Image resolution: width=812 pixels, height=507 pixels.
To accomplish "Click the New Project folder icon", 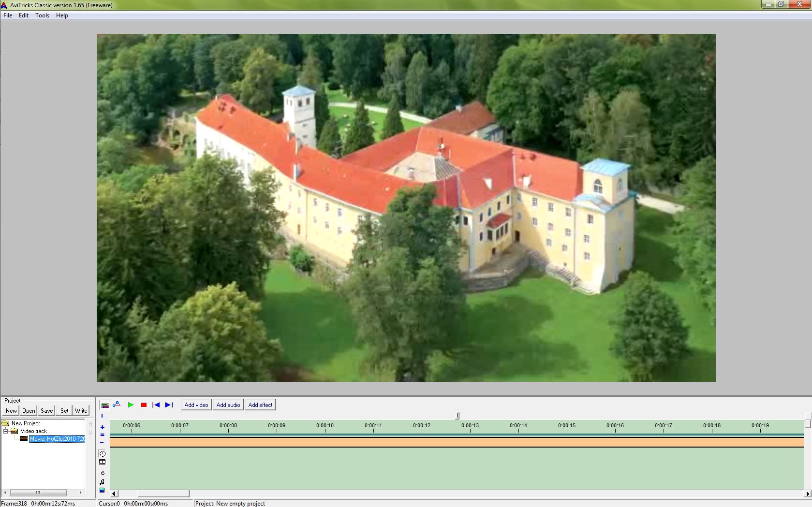I will point(6,423).
